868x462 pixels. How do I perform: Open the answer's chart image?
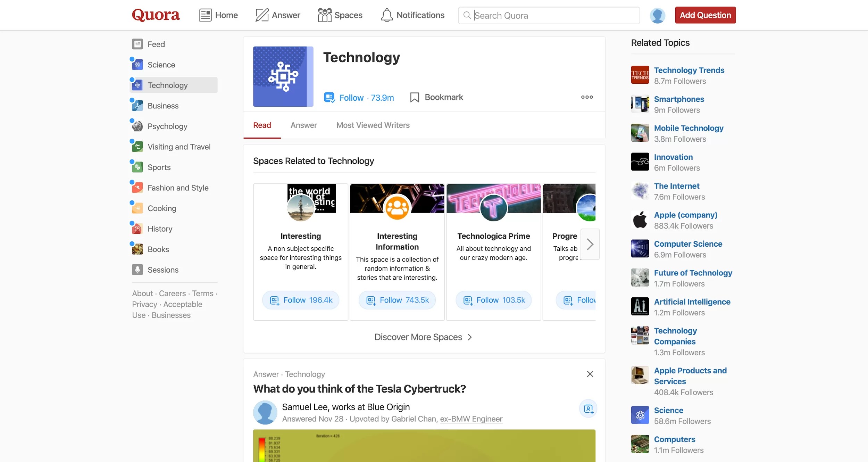tap(424, 446)
